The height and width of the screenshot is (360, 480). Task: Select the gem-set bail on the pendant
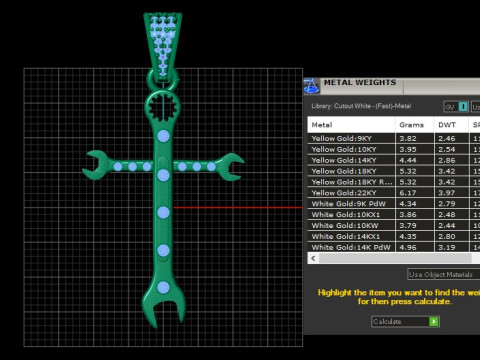(163, 47)
